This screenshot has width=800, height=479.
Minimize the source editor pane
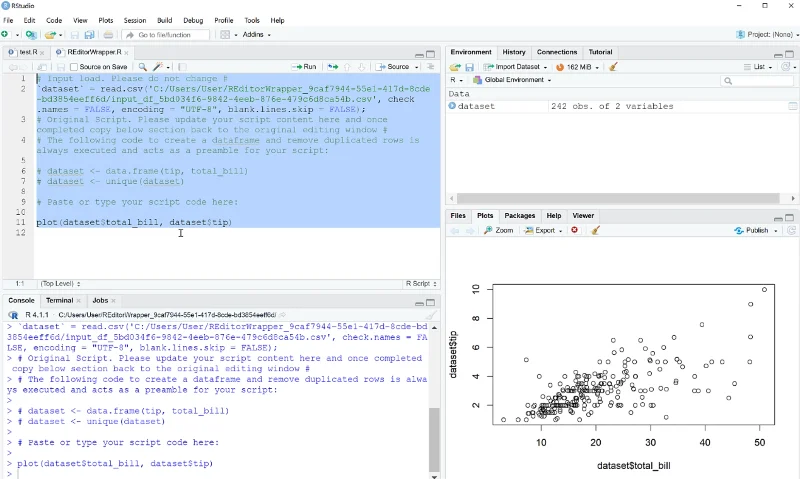click(419, 55)
